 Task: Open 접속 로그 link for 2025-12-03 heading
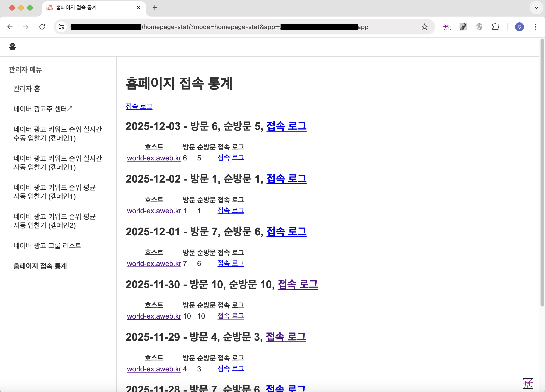(x=286, y=126)
